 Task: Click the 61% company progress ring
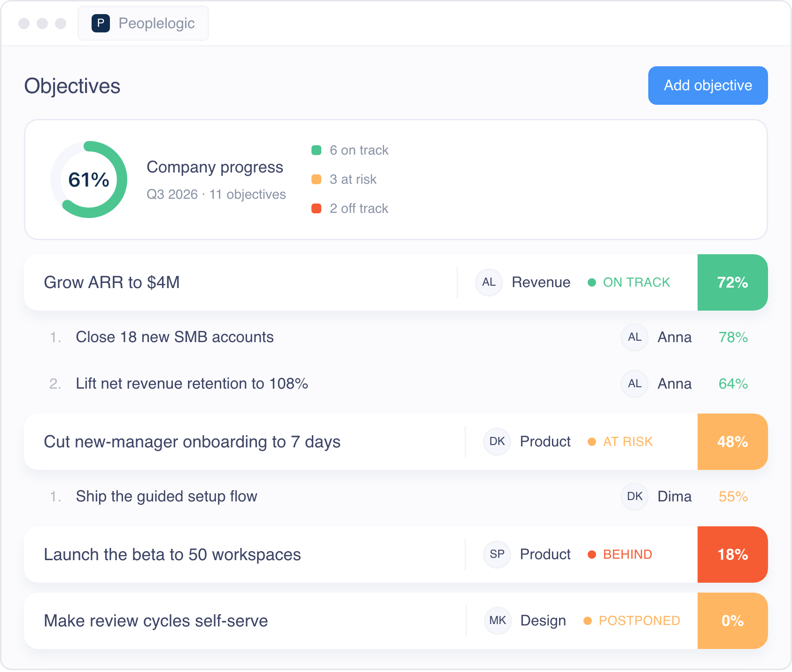coord(89,180)
